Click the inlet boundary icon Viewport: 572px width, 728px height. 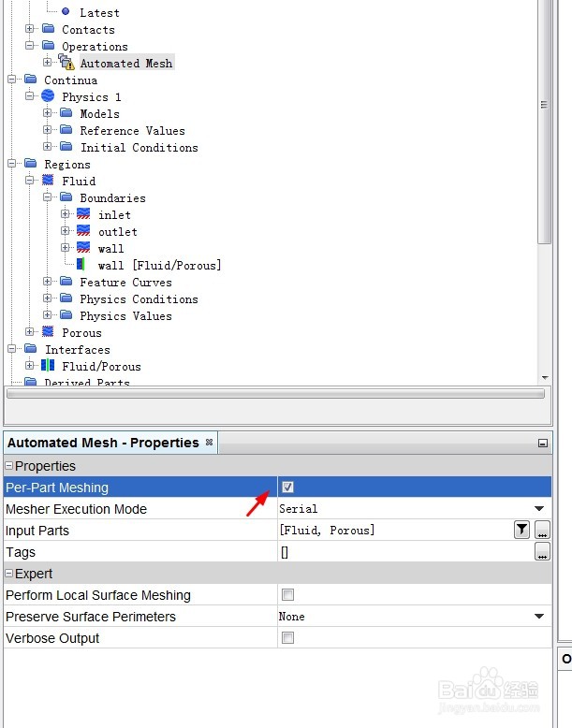point(83,214)
